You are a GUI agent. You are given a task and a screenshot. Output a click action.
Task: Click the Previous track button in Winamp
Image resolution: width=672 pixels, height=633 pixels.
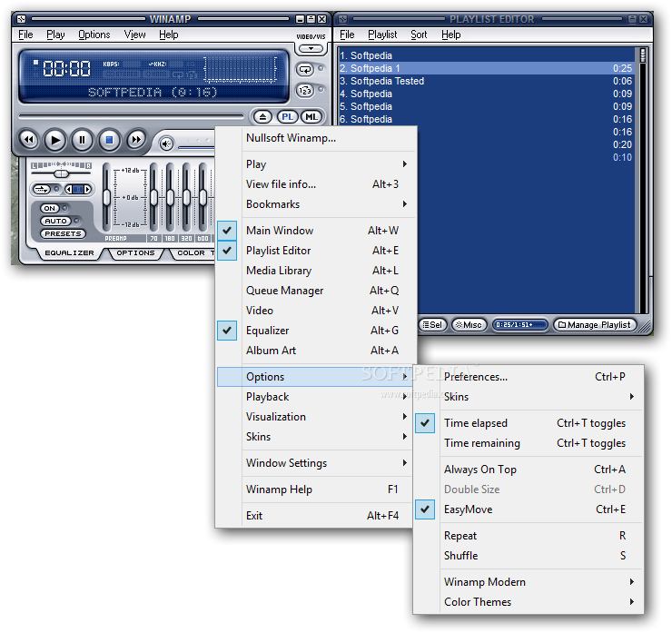click(x=29, y=140)
